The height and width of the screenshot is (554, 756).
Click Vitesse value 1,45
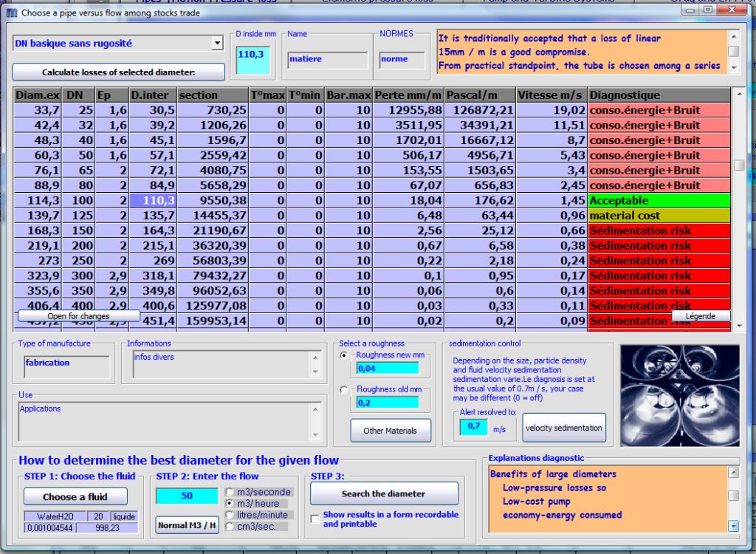(551, 200)
